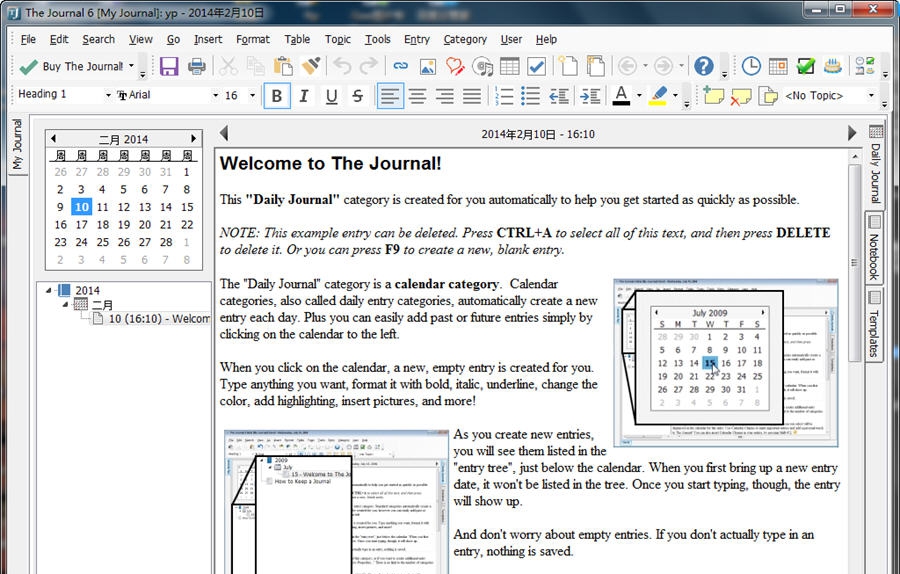Open the Insert menu
This screenshot has height=574, width=900.
click(208, 39)
